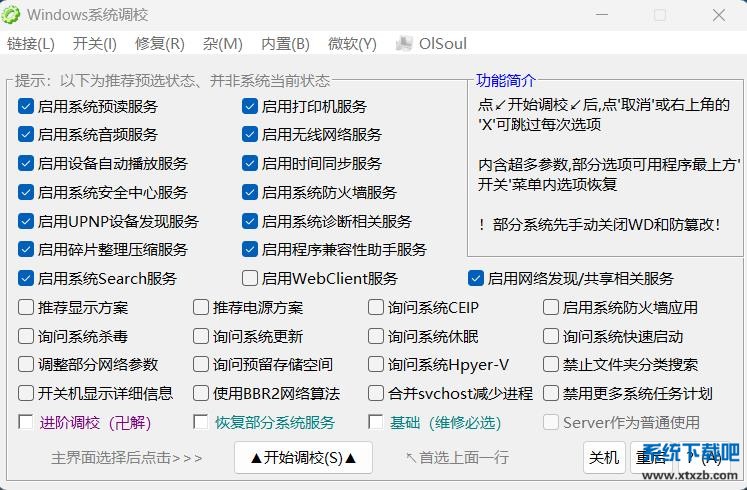Check 禁用更多系统任务计划 checkbox
747x490 pixels.
tap(551, 393)
